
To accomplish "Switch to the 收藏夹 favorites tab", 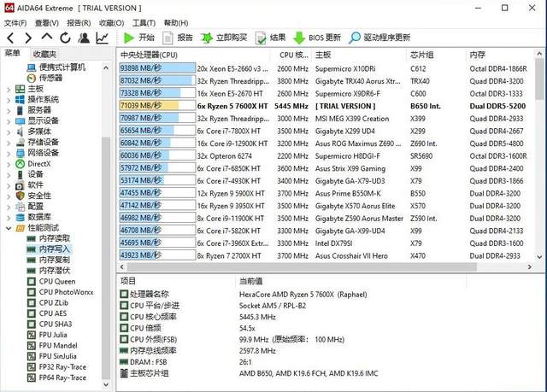I will tap(44, 54).
